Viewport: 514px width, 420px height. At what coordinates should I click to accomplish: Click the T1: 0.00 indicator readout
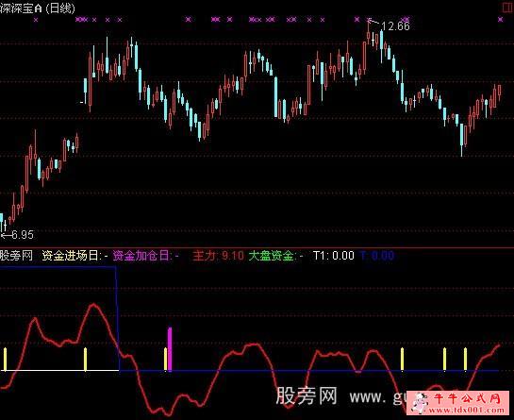pos(334,255)
